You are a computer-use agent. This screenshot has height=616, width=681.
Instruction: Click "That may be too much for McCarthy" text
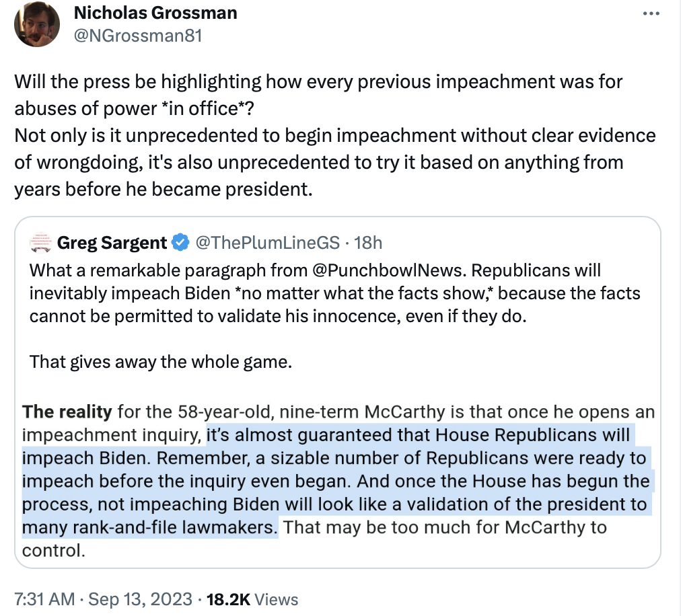click(x=444, y=527)
